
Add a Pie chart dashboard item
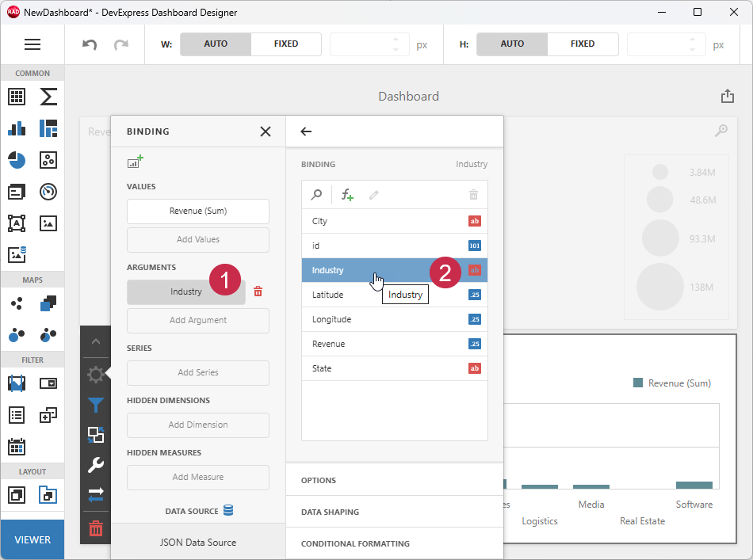click(x=17, y=160)
